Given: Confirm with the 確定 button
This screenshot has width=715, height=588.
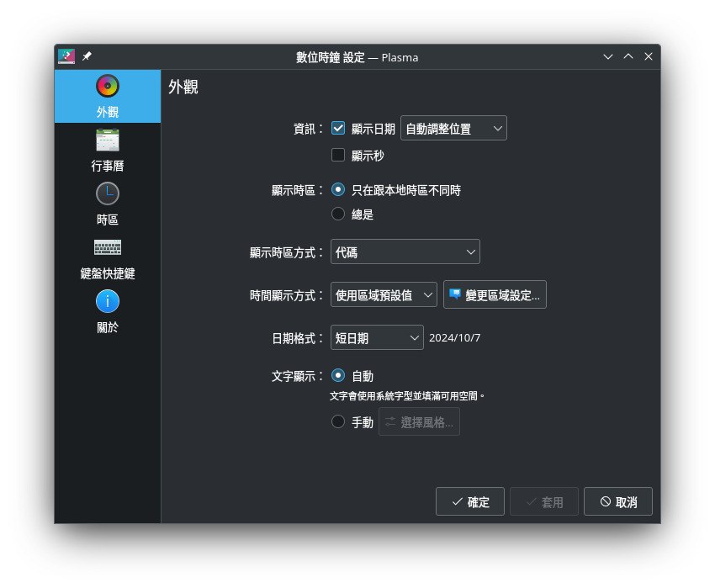Looking at the screenshot, I should click(x=470, y=502).
